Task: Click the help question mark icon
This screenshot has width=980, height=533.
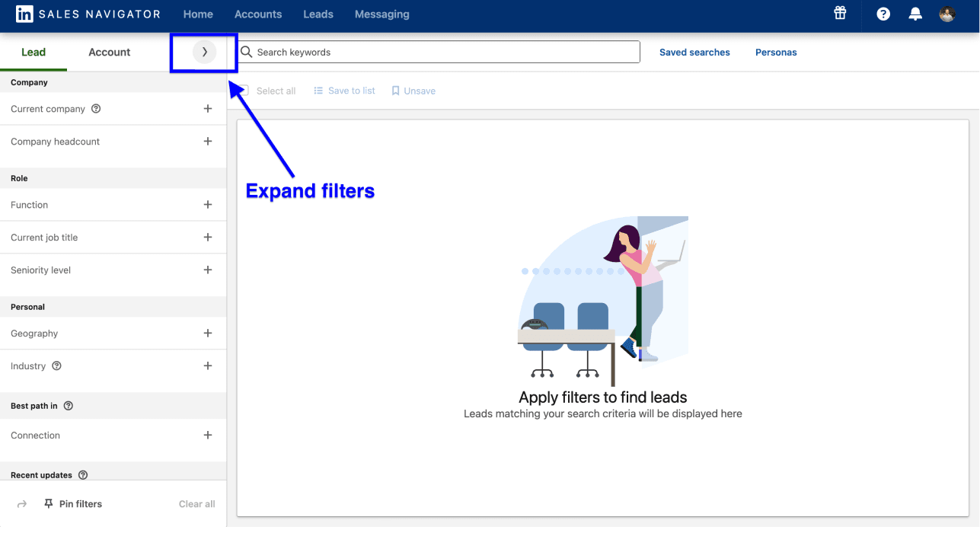Action: point(883,14)
